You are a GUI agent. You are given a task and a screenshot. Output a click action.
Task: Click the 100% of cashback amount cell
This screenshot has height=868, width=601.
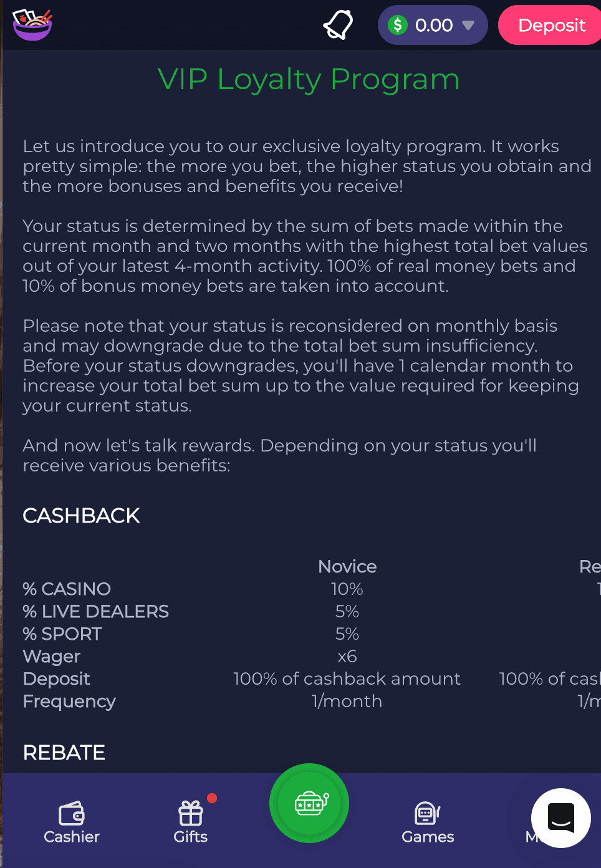(347, 678)
